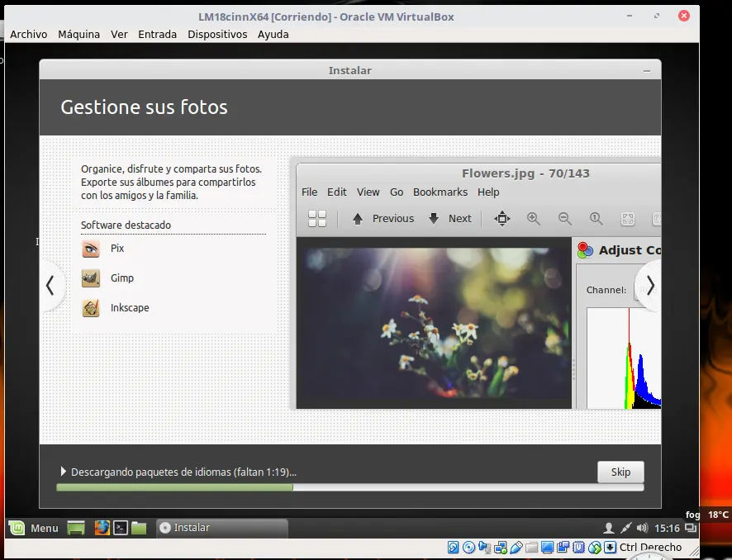The height and width of the screenshot is (560, 732).
Task: Click Previous in the Pix screenshot
Action: coord(383,218)
